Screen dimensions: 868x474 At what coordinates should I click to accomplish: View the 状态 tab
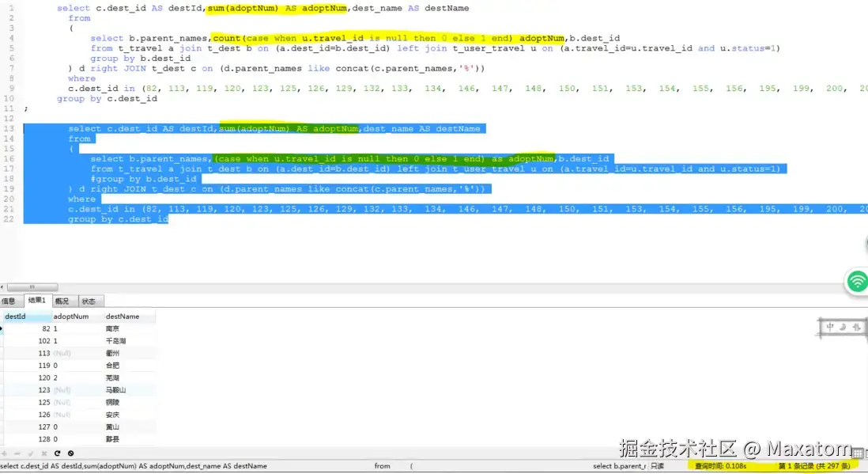89,301
